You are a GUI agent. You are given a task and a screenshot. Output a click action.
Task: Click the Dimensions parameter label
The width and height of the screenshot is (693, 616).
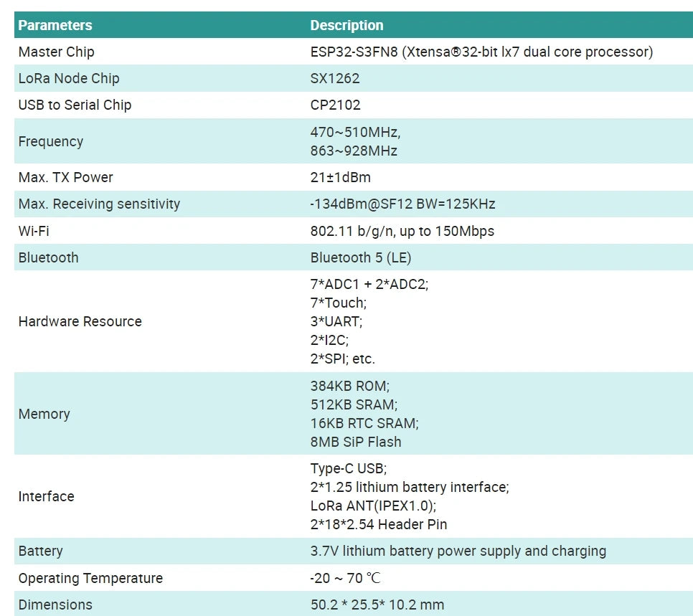[x=55, y=605]
